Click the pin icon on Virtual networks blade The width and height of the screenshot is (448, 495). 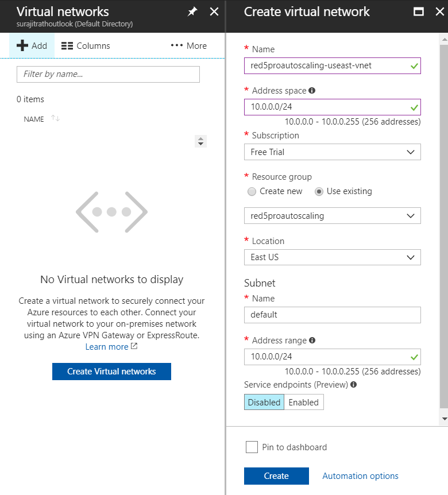(x=192, y=12)
